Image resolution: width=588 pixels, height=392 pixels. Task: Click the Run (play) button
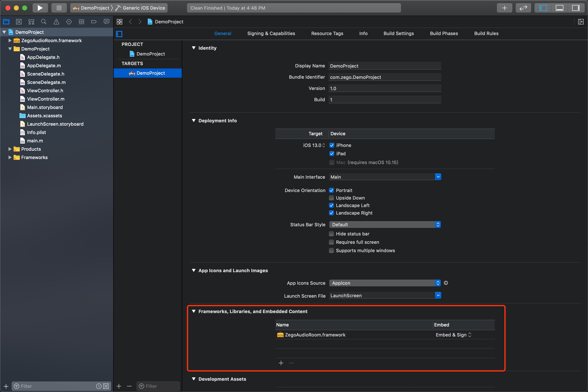pos(40,8)
